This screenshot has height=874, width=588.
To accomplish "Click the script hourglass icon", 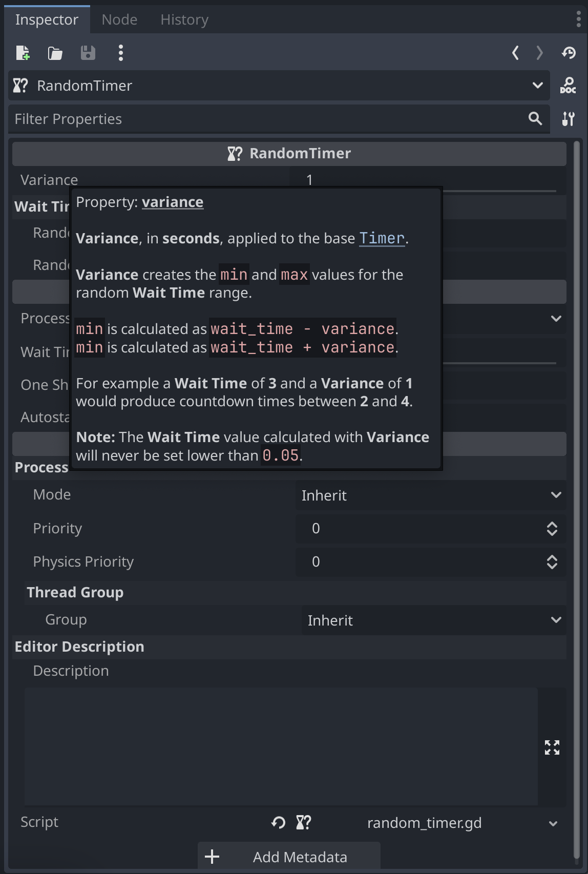I will 304,823.
